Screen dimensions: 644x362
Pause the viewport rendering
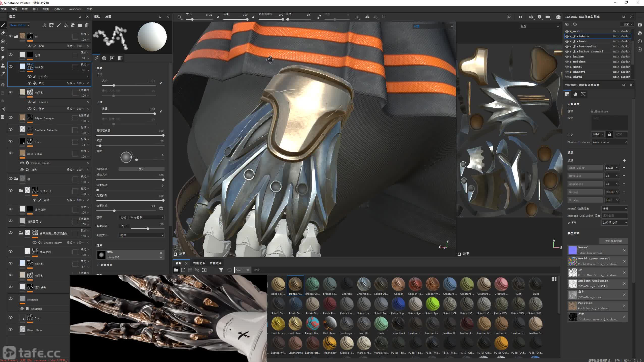tap(520, 17)
